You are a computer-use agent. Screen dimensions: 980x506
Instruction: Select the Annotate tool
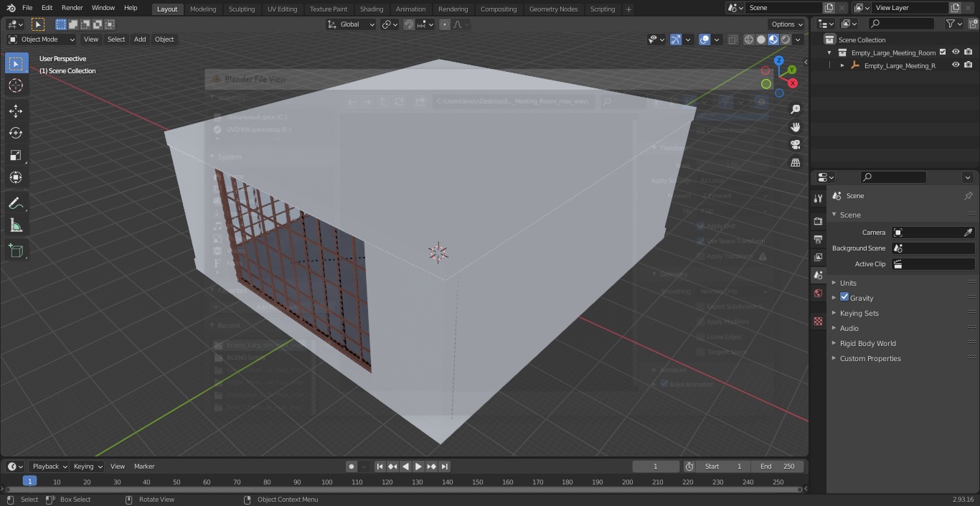pyautogui.click(x=16, y=203)
